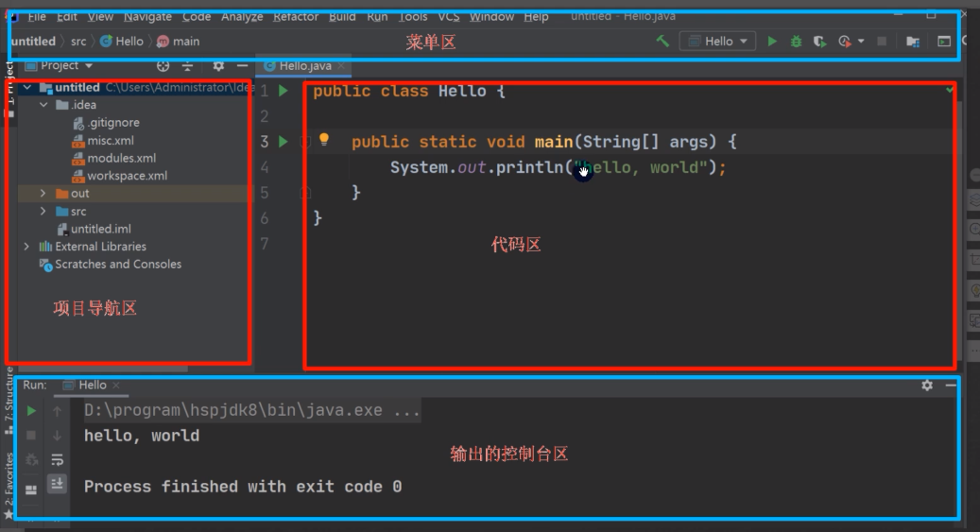Click src in the breadcrumb bar

click(x=78, y=42)
